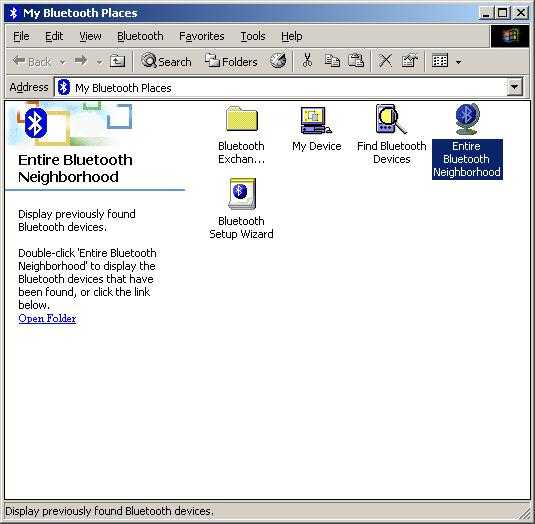The width and height of the screenshot is (535, 524).
Task: Expand the Views dropdown arrow
Action: pos(459,62)
